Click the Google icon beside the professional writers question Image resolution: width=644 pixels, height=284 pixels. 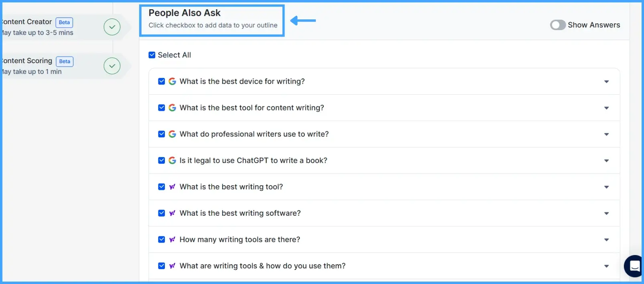172,134
